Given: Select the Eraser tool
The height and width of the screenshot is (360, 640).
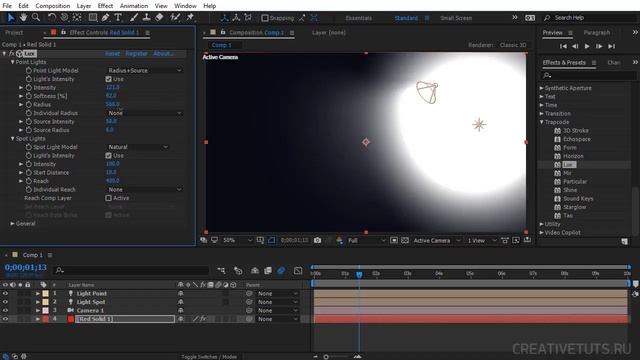Looking at the screenshot, I should (x=159, y=18).
